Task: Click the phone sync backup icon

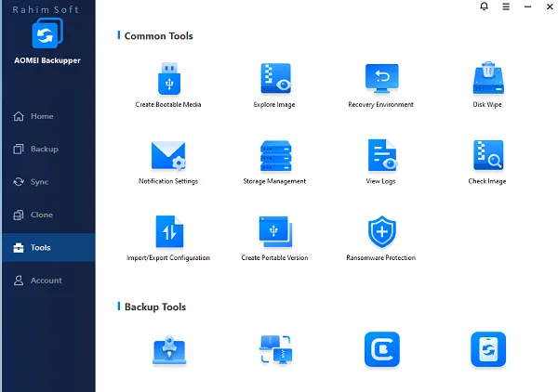Action: pyautogui.click(x=488, y=349)
